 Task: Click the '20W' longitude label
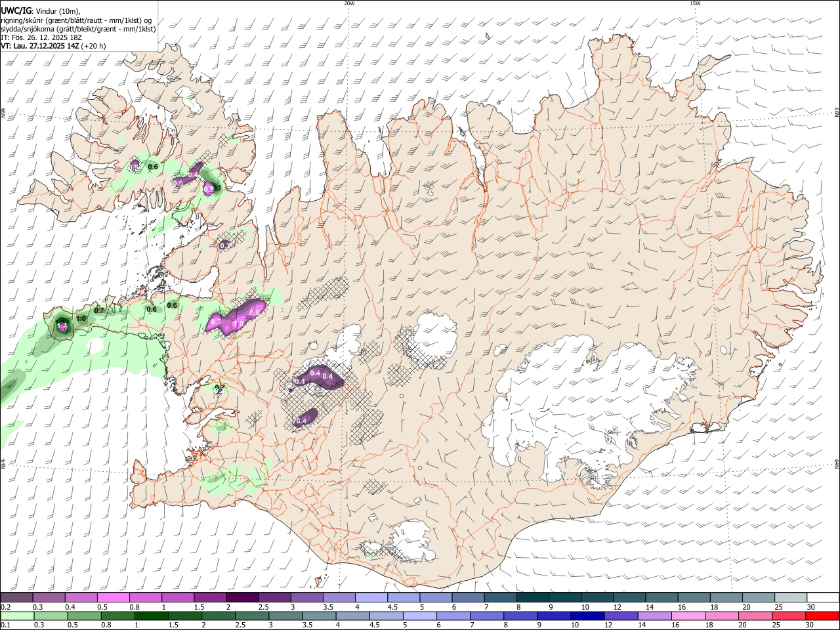(x=349, y=3)
